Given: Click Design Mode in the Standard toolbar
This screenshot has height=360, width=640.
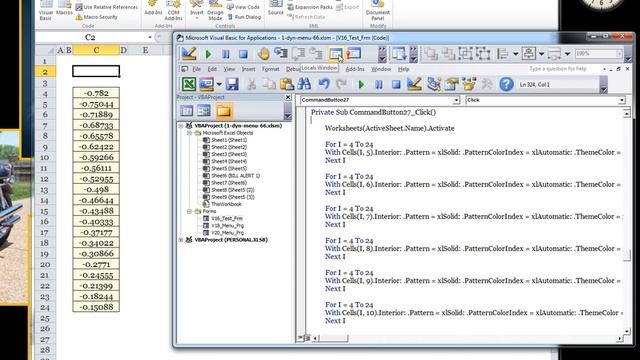Looking at the screenshot, I should point(414,84).
